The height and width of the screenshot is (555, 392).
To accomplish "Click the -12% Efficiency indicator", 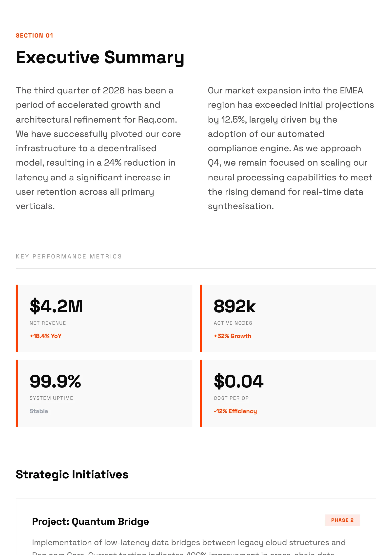I will click(x=235, y=411).
